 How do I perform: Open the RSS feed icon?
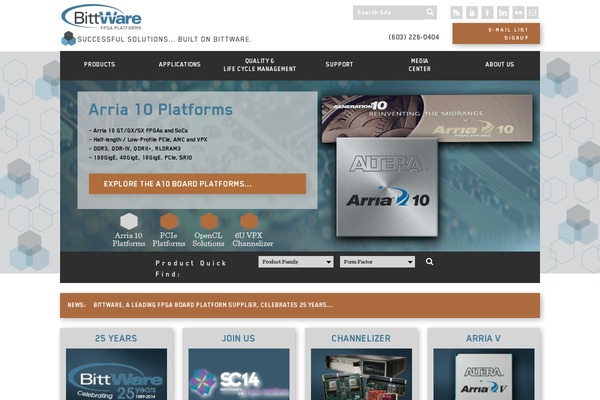click(x=456, y=13)
